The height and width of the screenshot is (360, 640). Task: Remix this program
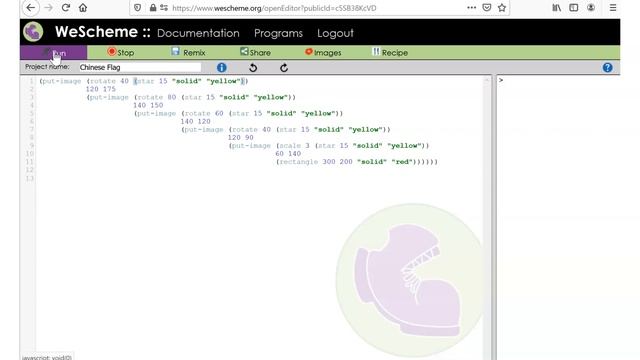point(189,53)
